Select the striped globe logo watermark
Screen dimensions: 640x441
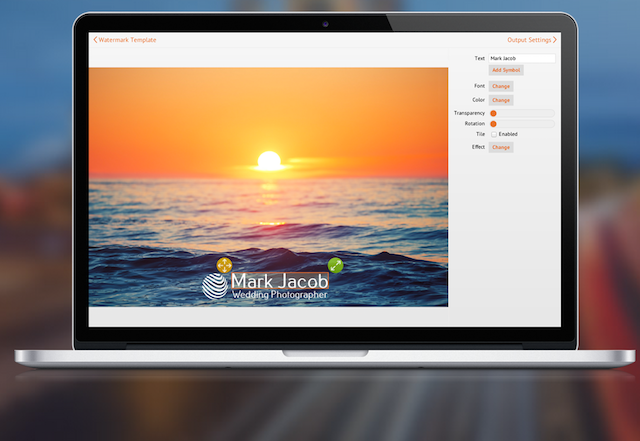point(215,286)
